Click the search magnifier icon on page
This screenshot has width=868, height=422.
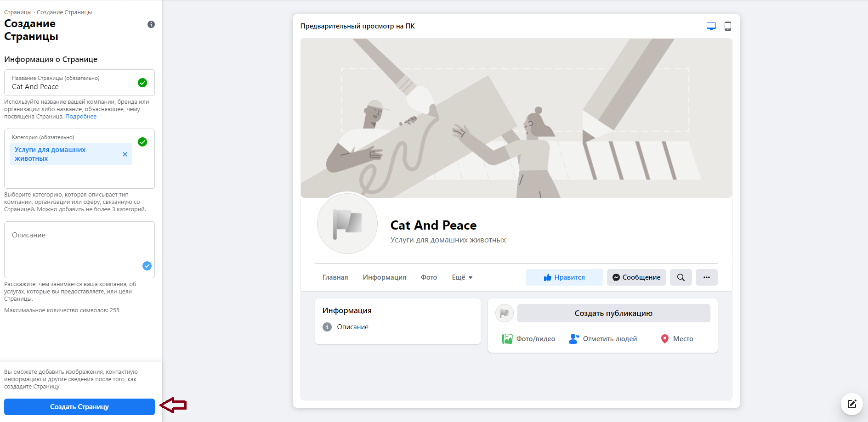click(x=681, y=277)
